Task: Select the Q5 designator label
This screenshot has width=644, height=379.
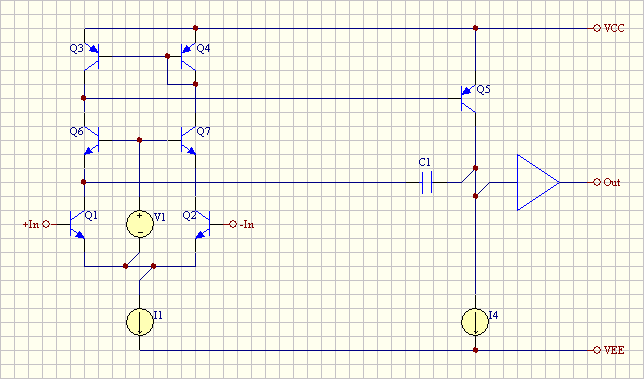Action: pyautogui.click(x=483, y=89)
